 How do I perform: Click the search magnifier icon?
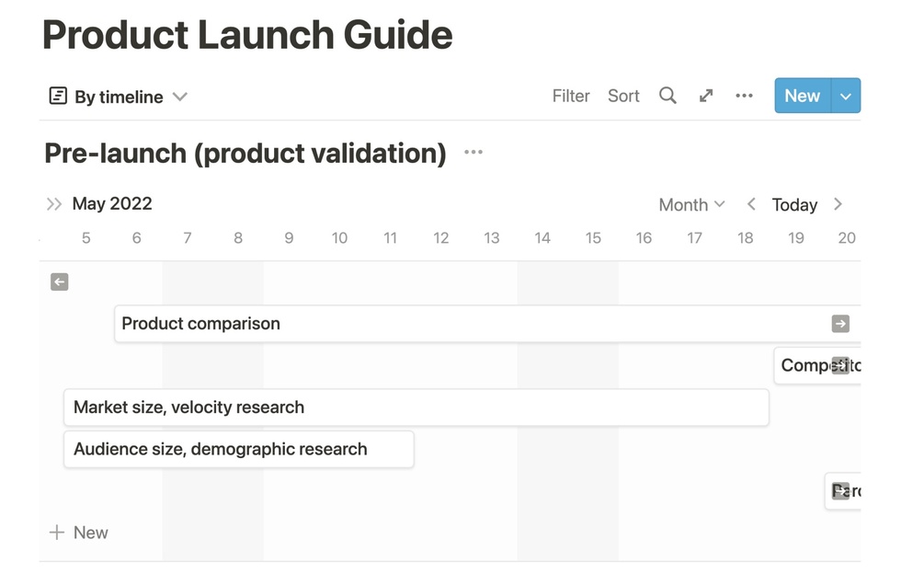[667, 96]
